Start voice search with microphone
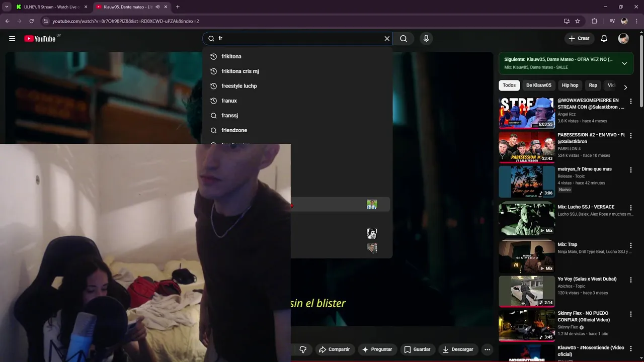 pos(426,39)
